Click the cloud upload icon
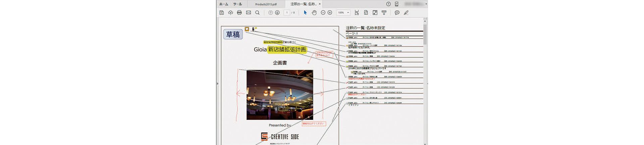 [230, 12]
